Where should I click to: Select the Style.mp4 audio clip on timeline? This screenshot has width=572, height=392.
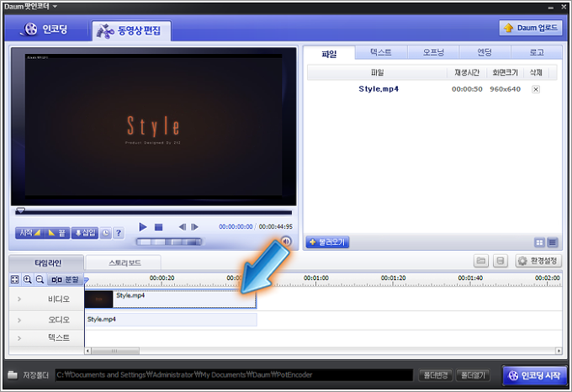pos(171,320)
